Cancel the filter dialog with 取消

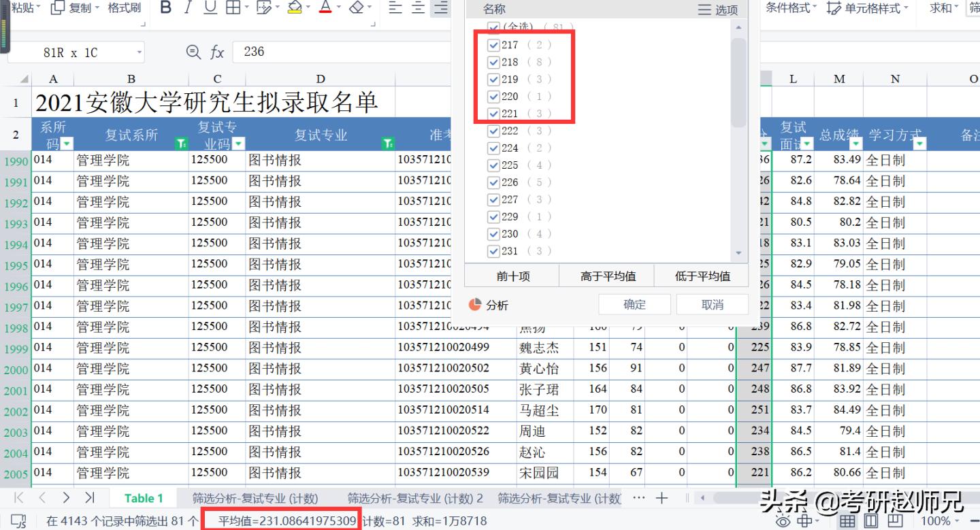click(x=713, y=304)
